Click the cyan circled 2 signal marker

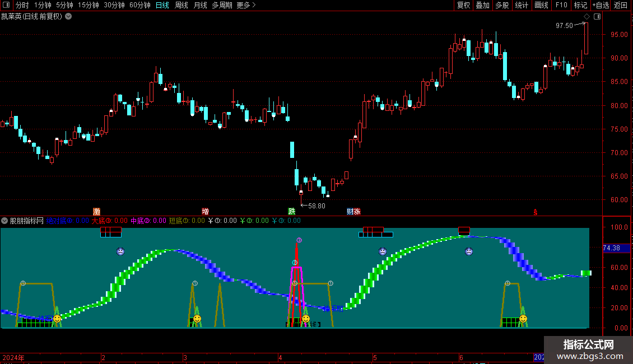[x=295, y=263]
